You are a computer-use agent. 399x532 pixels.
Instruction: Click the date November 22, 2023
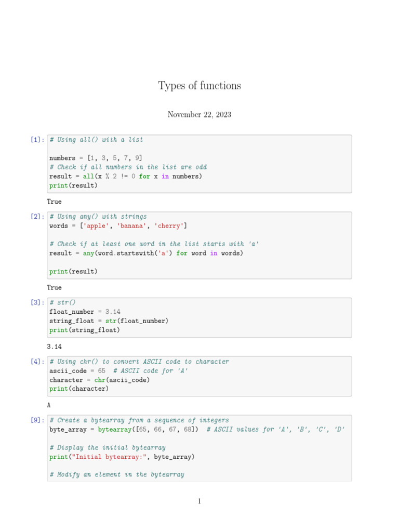tap(199, 114)
